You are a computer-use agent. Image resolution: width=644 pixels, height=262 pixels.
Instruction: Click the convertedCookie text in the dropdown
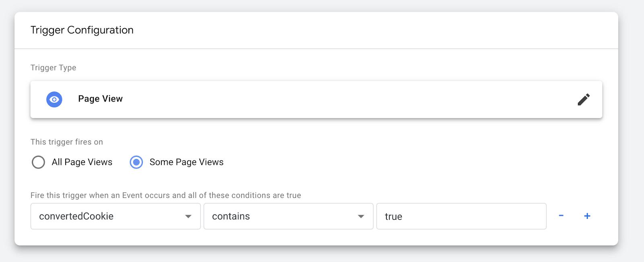pos(76,216)
